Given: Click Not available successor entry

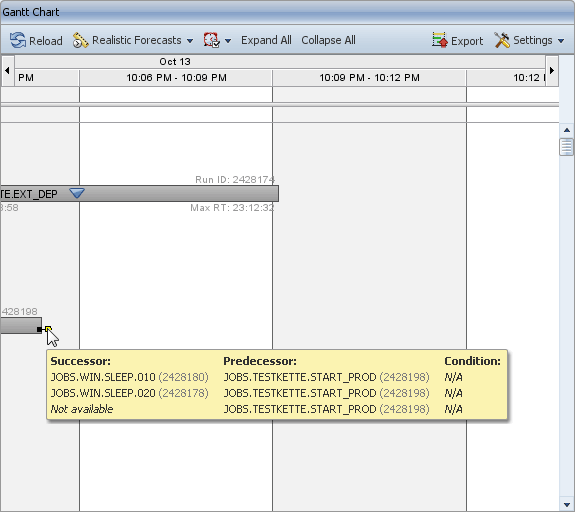Looking at the screenshot, I should pyautogui.click(x=82, y=409).
